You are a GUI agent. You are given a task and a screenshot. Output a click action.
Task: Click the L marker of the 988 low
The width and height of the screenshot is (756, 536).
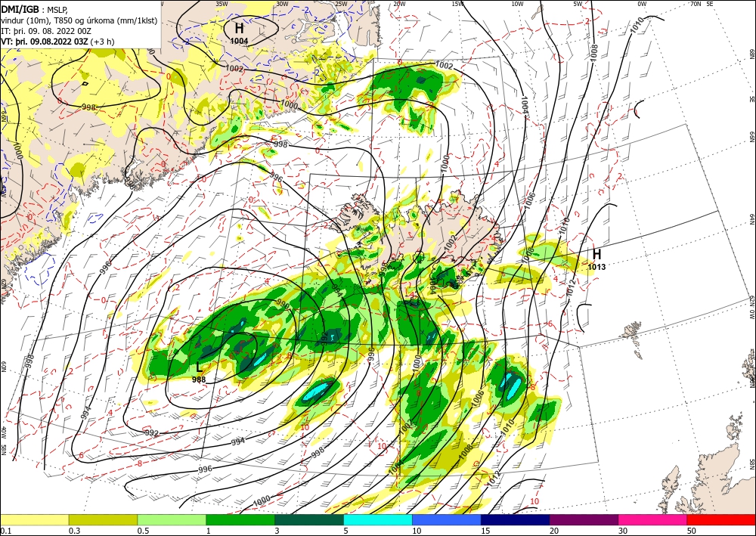(199, 368)
